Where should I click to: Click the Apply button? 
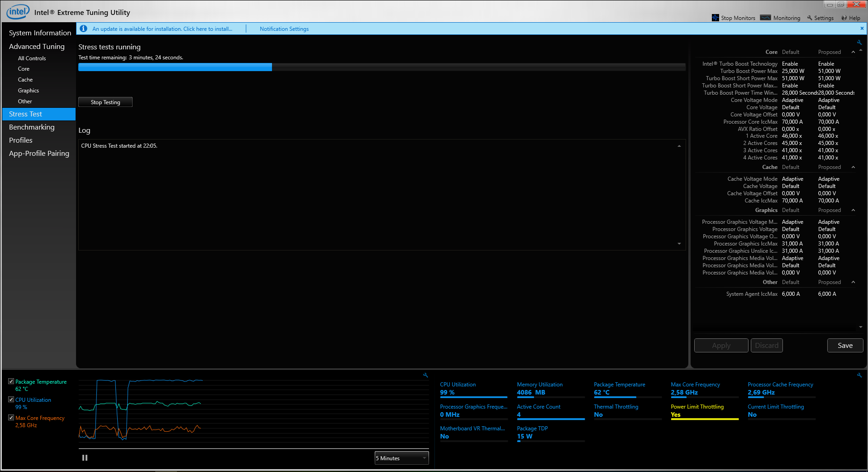pyautogui.click(x=721, y=346)
